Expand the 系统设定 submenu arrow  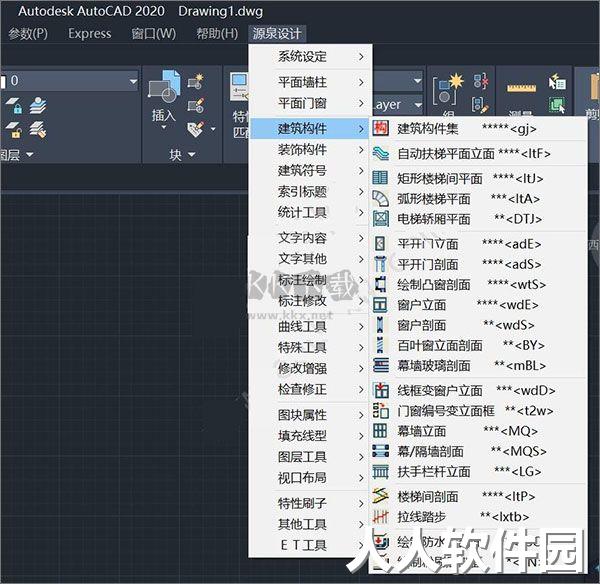361,57
